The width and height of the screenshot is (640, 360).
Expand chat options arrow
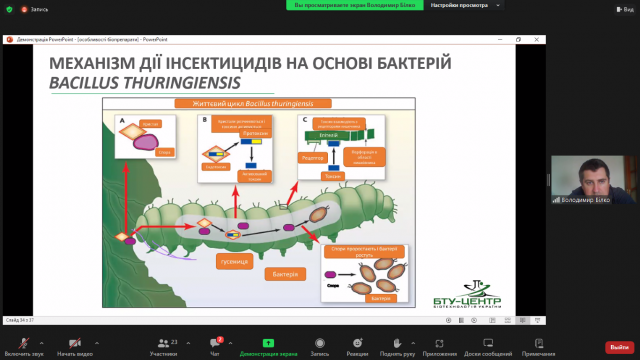(231, 343)
